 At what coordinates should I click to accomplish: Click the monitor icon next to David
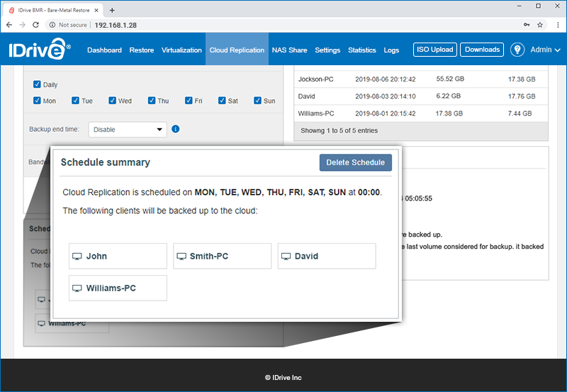(x=286, y=257)
